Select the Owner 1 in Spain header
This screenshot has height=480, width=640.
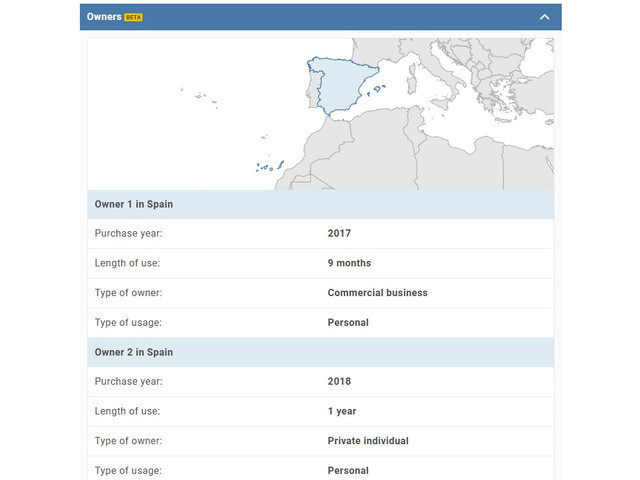[x=134, y=204]
